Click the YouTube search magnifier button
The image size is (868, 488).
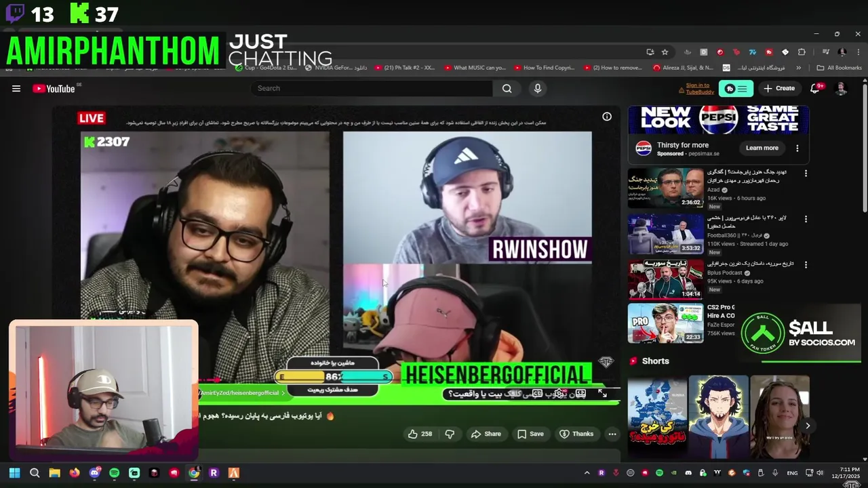pyautogui.click(x=507, y=88)
